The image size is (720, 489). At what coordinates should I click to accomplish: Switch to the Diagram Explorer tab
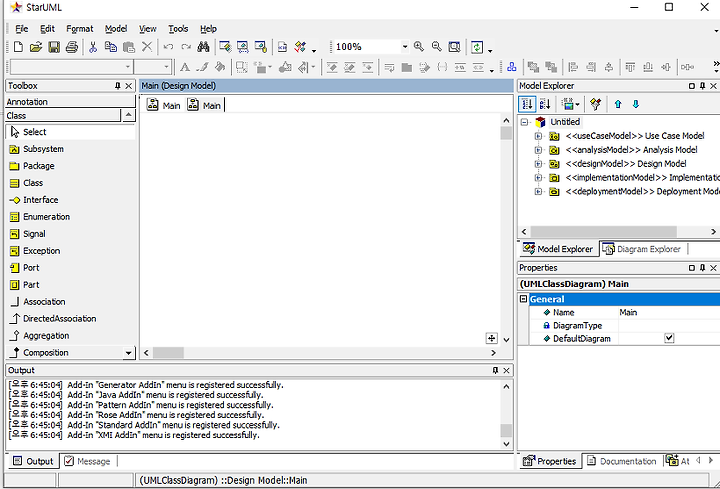click(643, 249)
